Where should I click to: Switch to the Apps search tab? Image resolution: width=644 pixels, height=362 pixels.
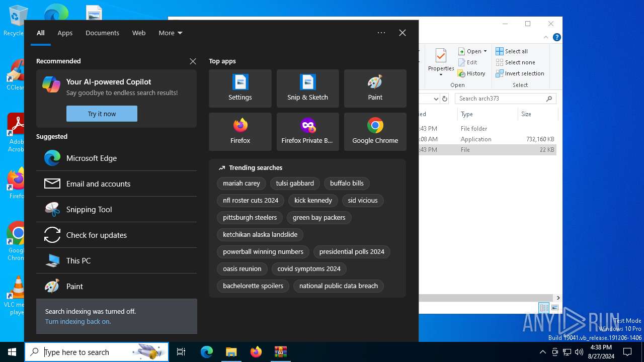point(65,33)
